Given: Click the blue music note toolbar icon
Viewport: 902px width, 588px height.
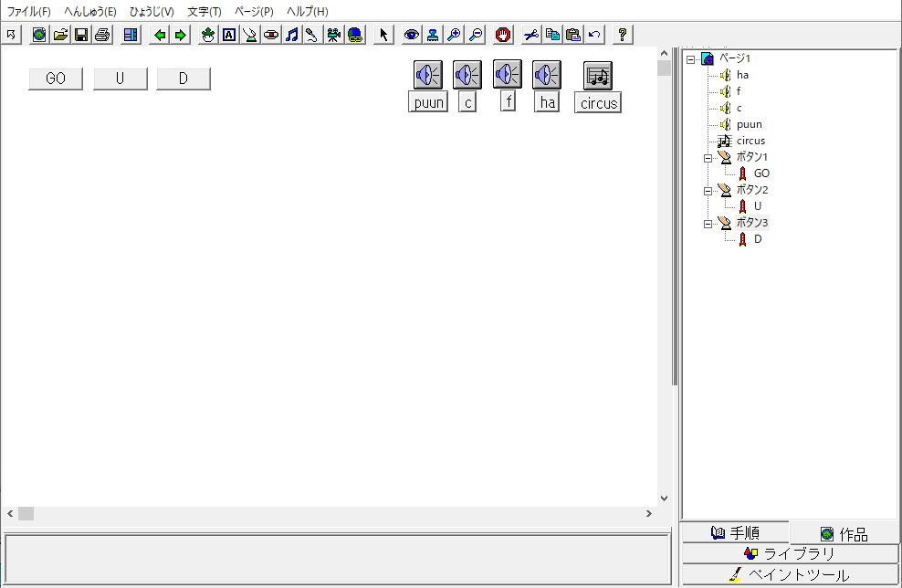Looking at the screenshot, I should coord(292,35).
